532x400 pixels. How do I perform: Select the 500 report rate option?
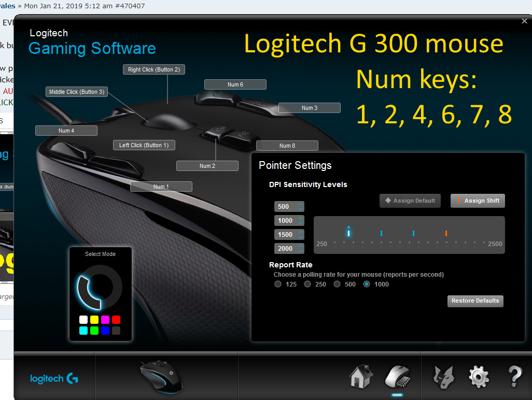point(337,284)
